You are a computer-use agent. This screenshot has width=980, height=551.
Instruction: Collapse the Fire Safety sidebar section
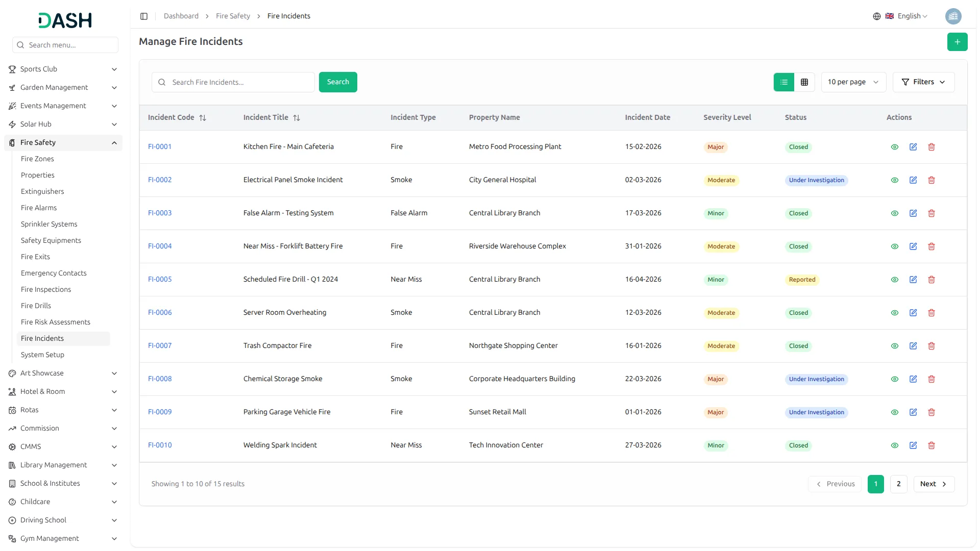[114, 143]
